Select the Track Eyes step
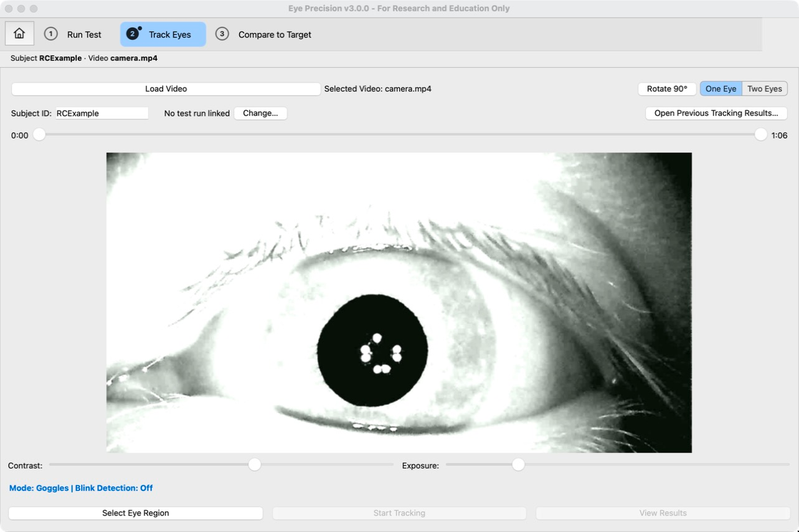This screenshot has height=532, width=799. [163, 34]
